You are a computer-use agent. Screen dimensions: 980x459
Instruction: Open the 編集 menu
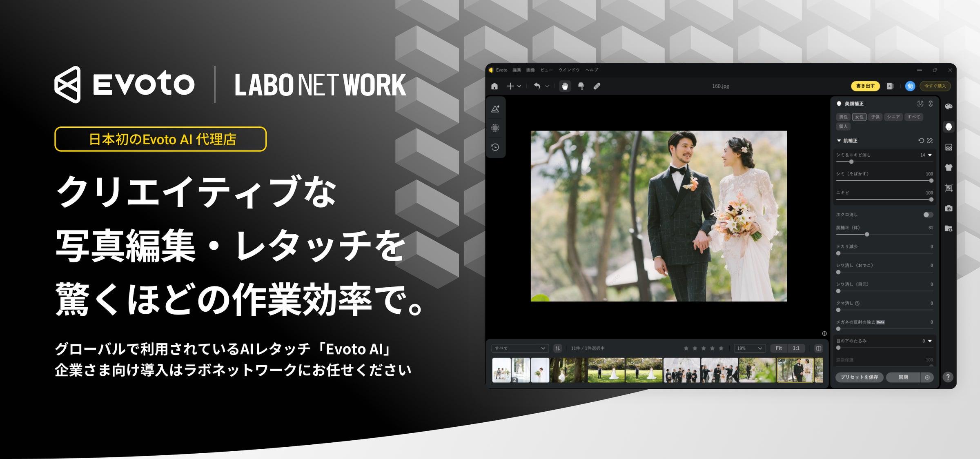pyautogui.click(x=517, y=70)
